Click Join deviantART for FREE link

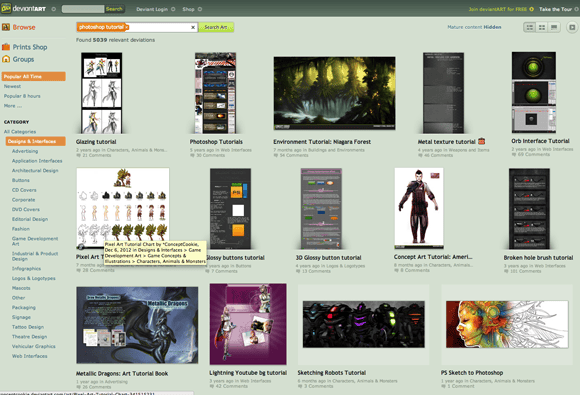501,9
